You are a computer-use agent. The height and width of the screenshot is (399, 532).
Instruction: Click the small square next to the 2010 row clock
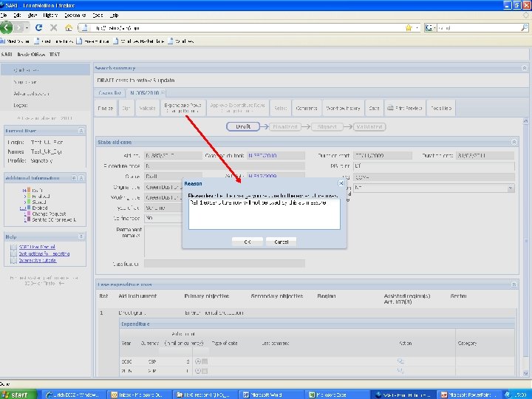pyautogui.click(x=205, y=361)
